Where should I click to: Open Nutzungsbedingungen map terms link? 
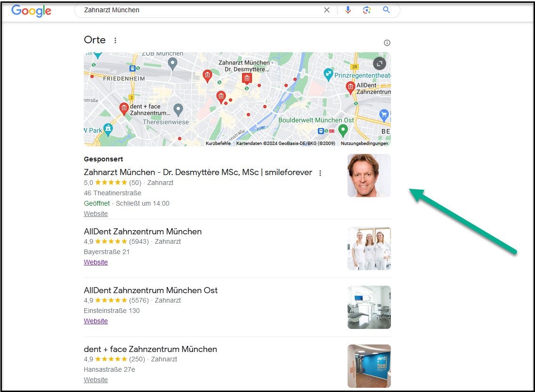(365, 143)
